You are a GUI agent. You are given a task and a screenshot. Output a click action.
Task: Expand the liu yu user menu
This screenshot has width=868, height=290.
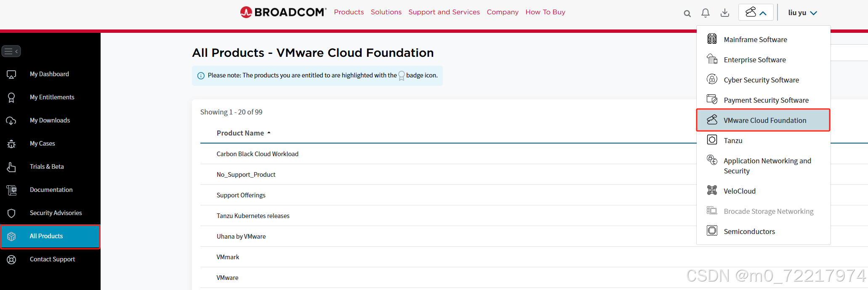click(x=803, y=13)
